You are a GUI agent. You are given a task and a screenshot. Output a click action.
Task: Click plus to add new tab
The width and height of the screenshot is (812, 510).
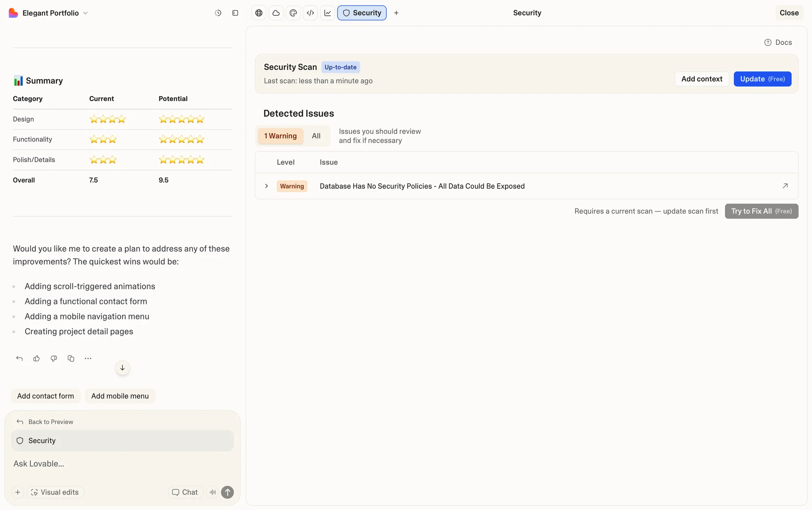coord(396,13)
